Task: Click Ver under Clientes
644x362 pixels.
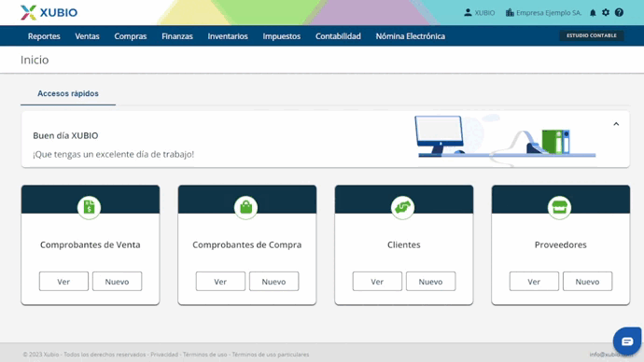Action: tap(377, 281)
